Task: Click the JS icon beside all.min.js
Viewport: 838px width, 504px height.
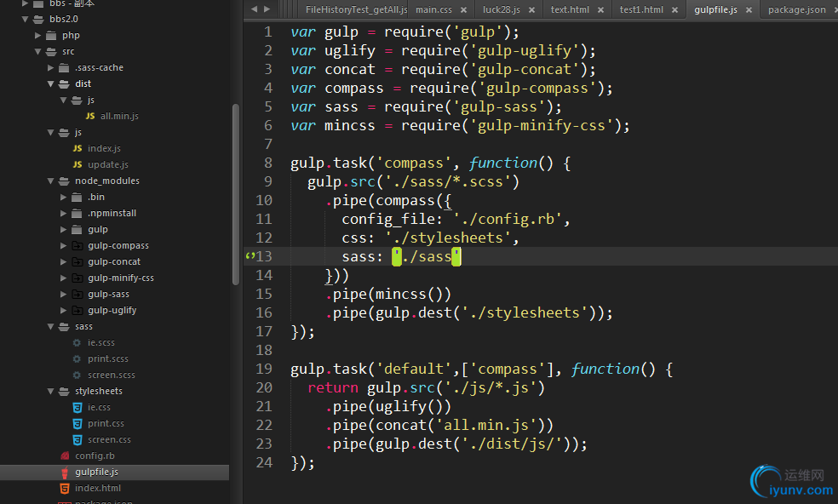Action: click(90, 116)
